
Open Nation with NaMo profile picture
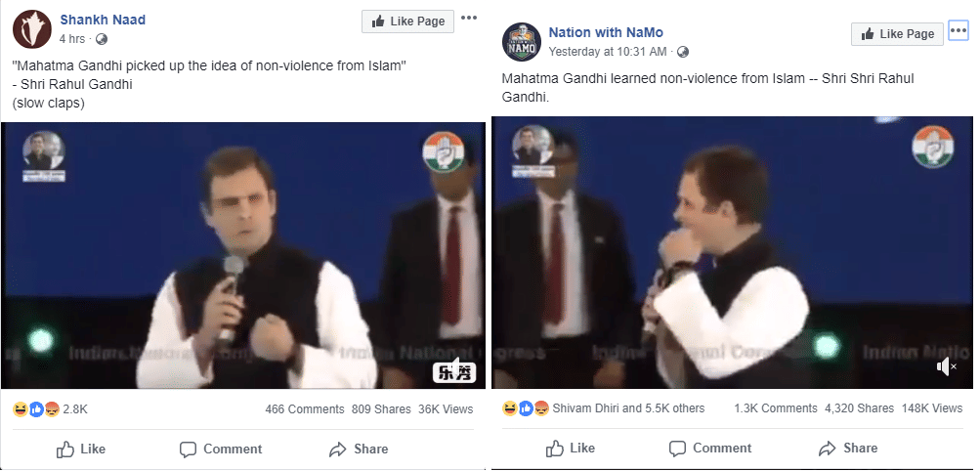[x=522, y=41]
